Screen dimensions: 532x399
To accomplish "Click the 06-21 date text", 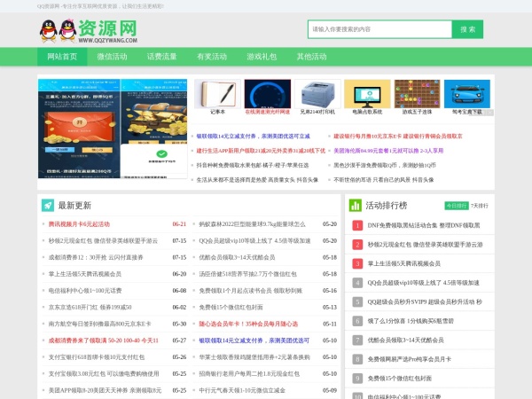I will pos(179,224).
